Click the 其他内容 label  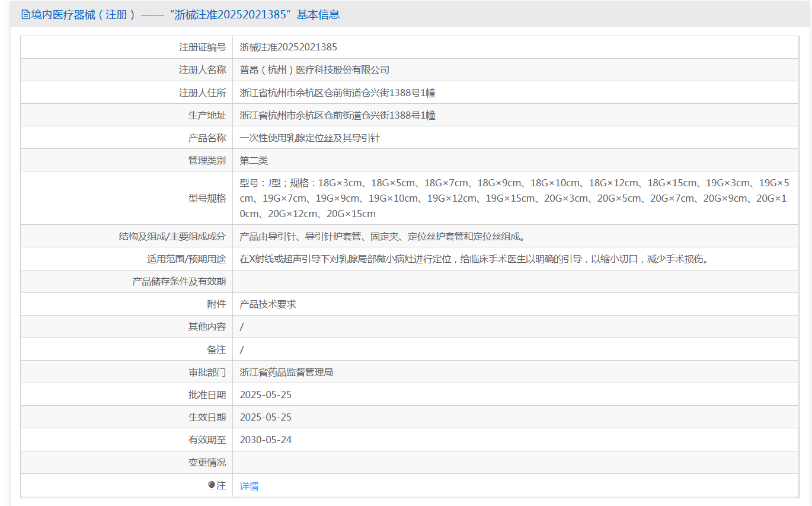click(207, 326)
